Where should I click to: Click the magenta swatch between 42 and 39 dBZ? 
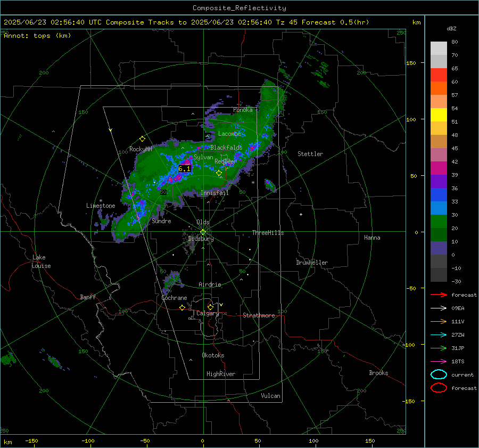tap(439, 168)
